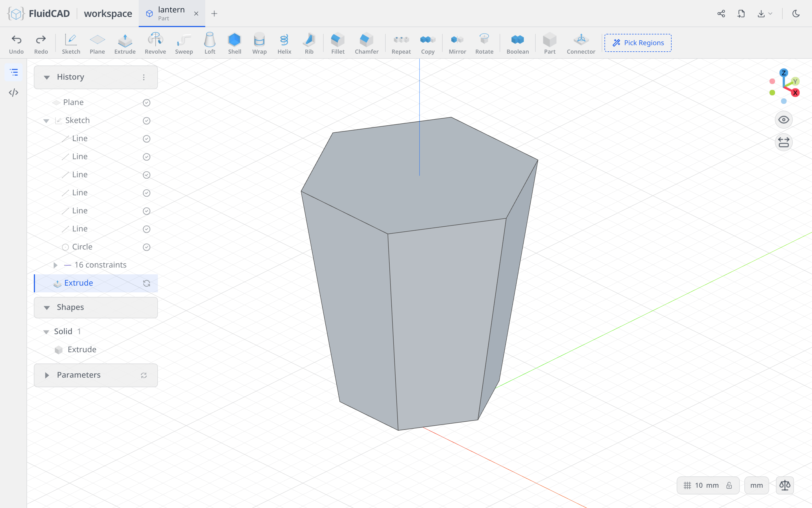Open the measure scale icon
812x508 pixels.
pos(785,485)
